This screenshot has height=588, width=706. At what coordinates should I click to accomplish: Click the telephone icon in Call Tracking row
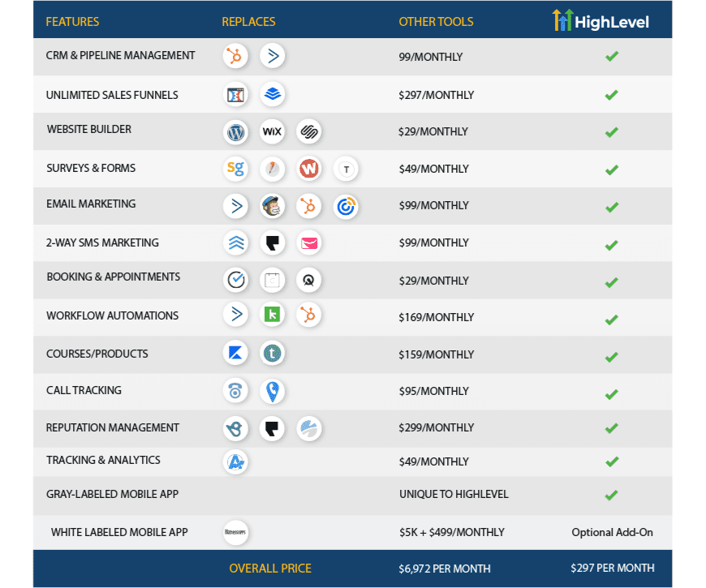235,391
